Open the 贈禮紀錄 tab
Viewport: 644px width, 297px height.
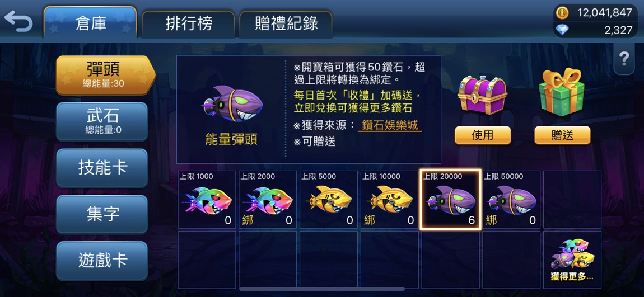coord(286,24)
